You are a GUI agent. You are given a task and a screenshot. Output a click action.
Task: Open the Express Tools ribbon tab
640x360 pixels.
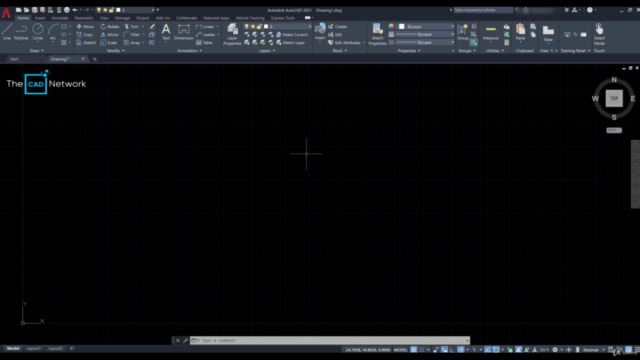(x=282, y=18)
